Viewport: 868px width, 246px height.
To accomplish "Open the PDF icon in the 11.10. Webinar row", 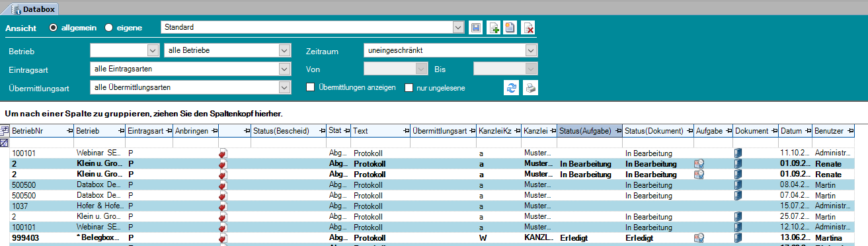I will (x=223, y=153).
